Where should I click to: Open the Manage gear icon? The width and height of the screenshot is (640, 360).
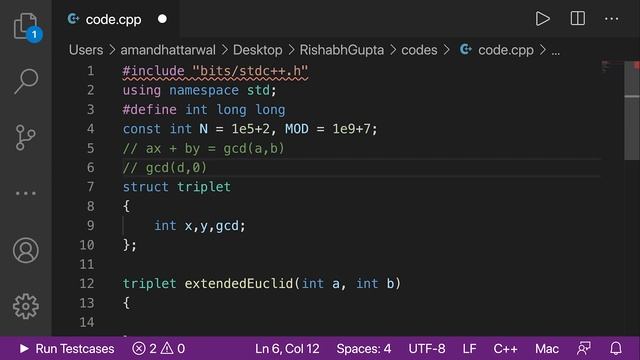[x=26, y=306]
